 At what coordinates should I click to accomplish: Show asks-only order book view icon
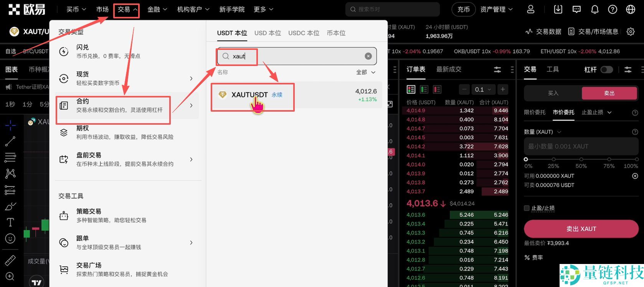[437, 89]
